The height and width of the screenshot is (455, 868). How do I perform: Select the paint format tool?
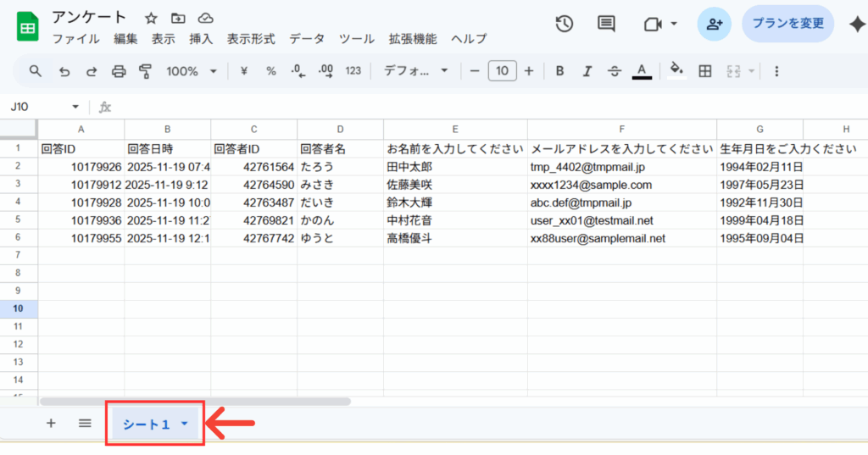pos(145,71)
